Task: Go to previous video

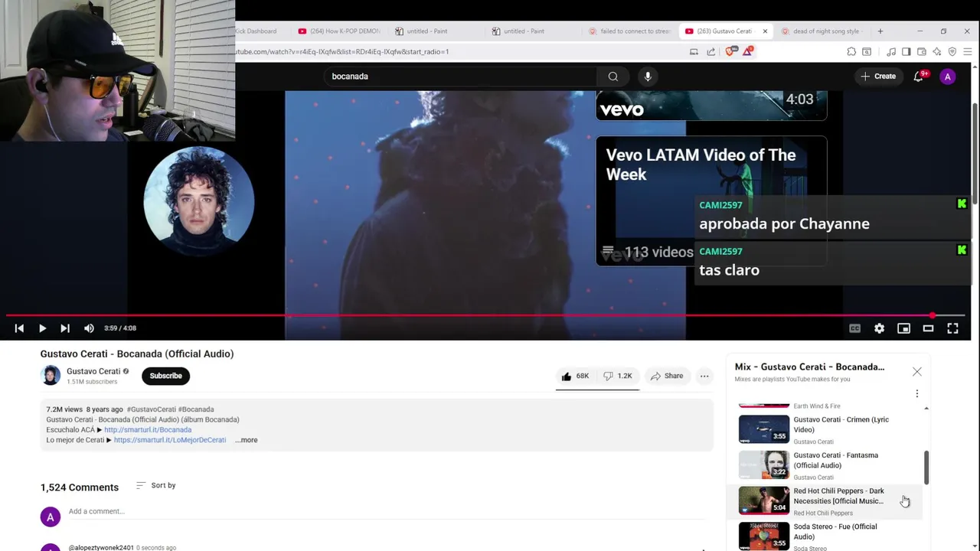Action: tap(19, 328)
